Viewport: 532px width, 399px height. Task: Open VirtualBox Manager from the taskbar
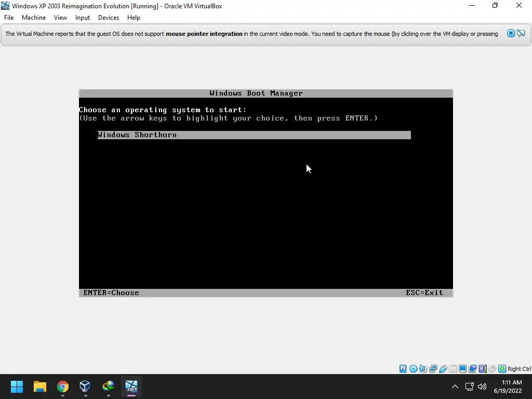[85, 387]
